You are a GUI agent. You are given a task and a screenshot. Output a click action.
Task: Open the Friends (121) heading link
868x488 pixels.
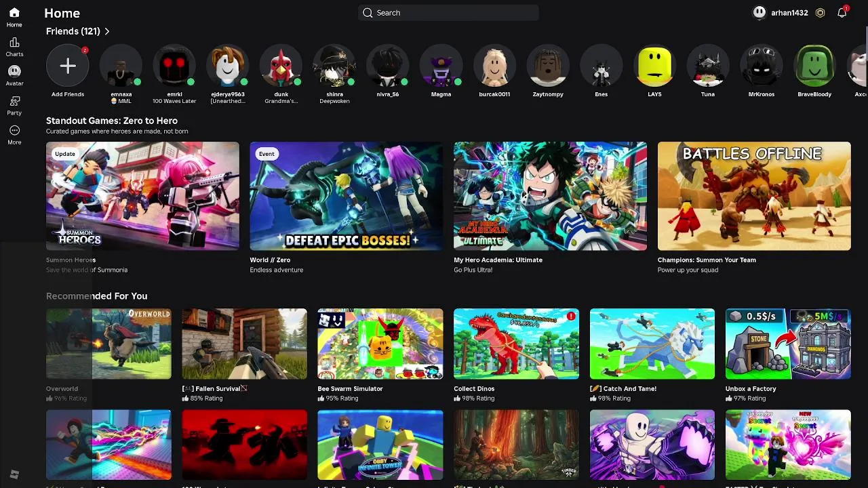(x=73, y=31)
